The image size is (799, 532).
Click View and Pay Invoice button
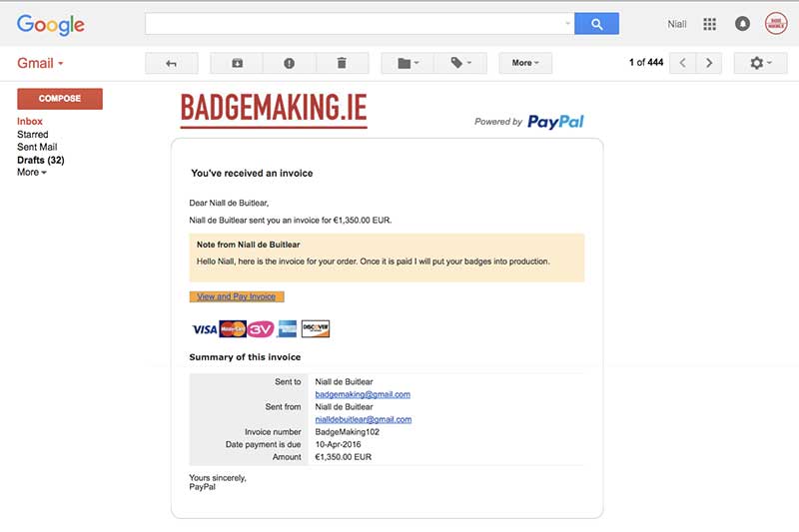pyautogui.click(x=237, y=296)
